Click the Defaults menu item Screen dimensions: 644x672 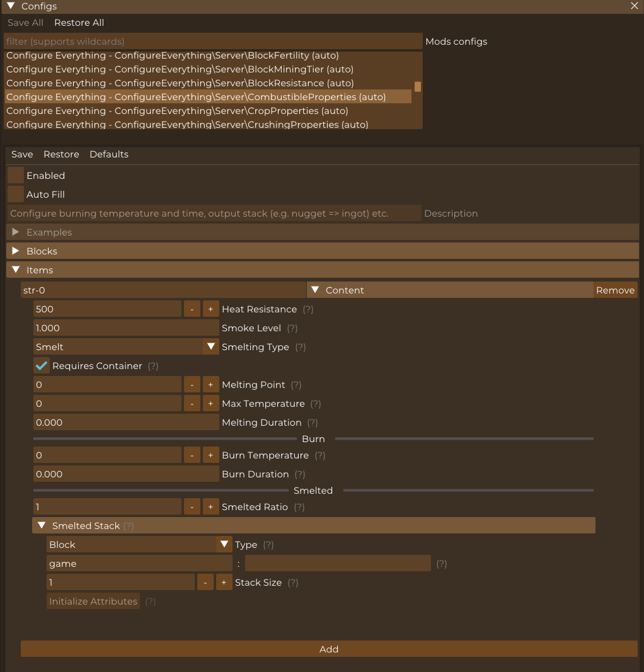(109, 154)
